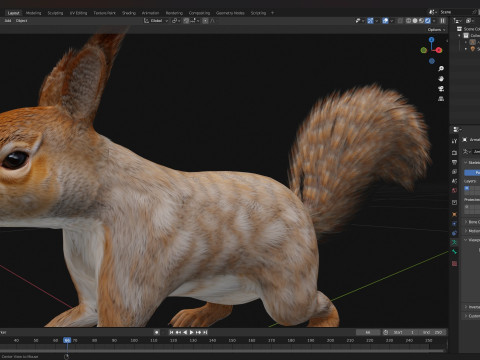The image size is (480, 360).
Task: Open the Tool properties tab
Action: pyautogui.click(x=454, y=141)
